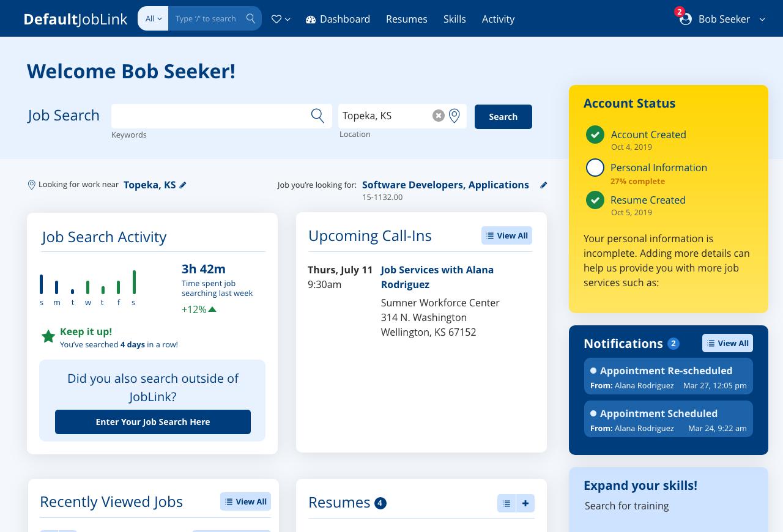This screenshot has width=783, height=532.
Task: Open Job Services with Alana Rodriguez
Action: 437,276
